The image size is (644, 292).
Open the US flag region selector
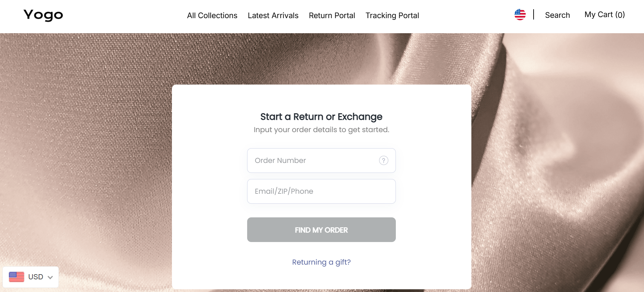click(520, 14)
